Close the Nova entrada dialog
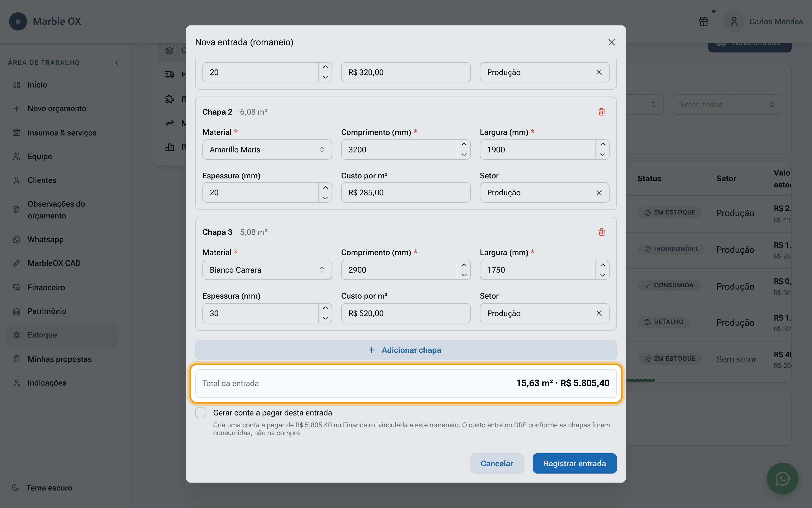 (x=611, y=42)
